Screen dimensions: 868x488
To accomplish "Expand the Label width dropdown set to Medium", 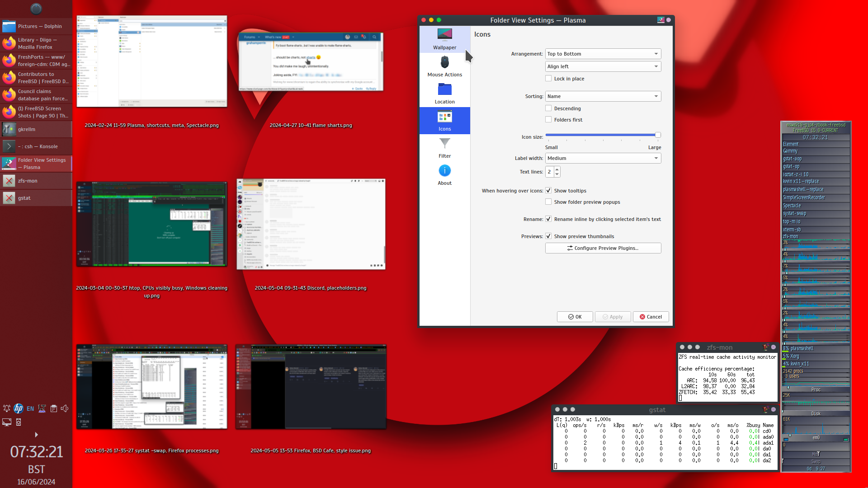I will (x=603, y=158).
